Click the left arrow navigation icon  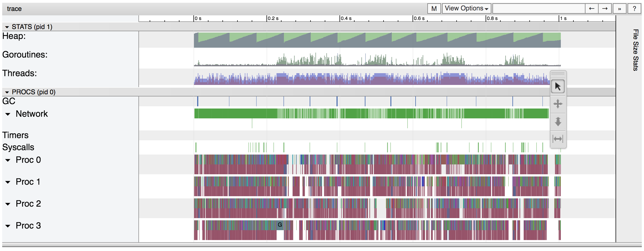(591, 8)
